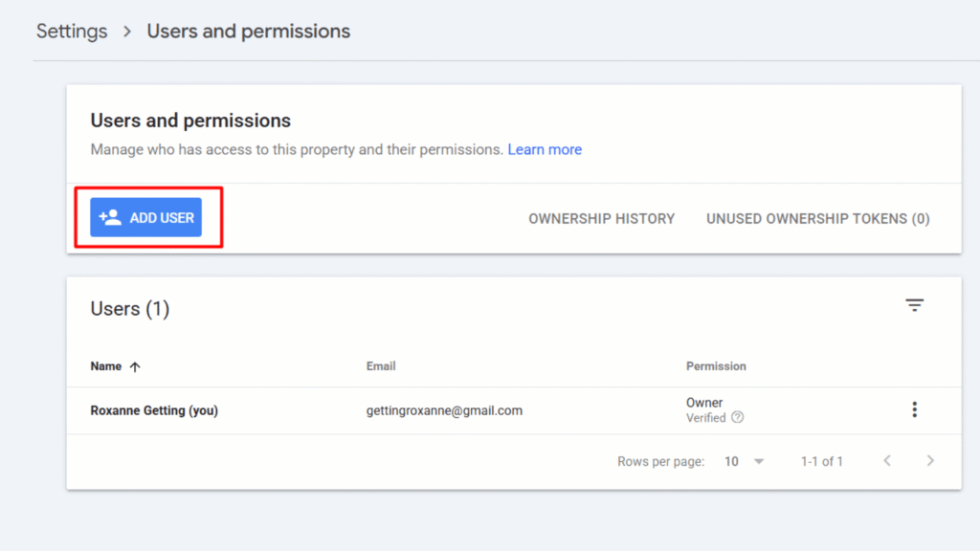Open the Learn more link
Screen dimensions: 980x551
(x=545, y=149)
